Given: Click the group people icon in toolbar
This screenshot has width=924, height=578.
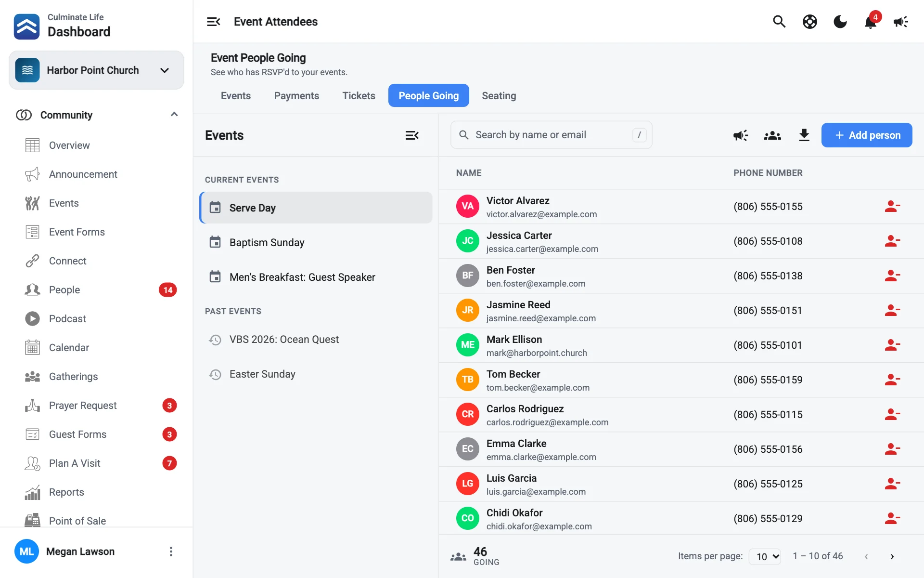Looking at the screenshot, I should tap(772, 135).
